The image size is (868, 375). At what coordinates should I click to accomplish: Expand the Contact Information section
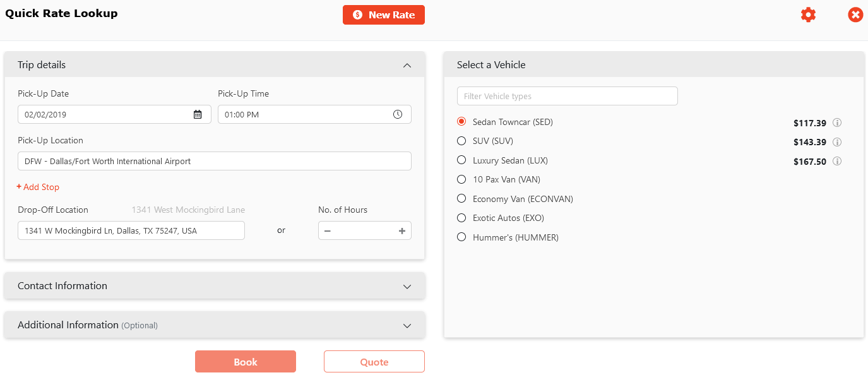(407, 286)
